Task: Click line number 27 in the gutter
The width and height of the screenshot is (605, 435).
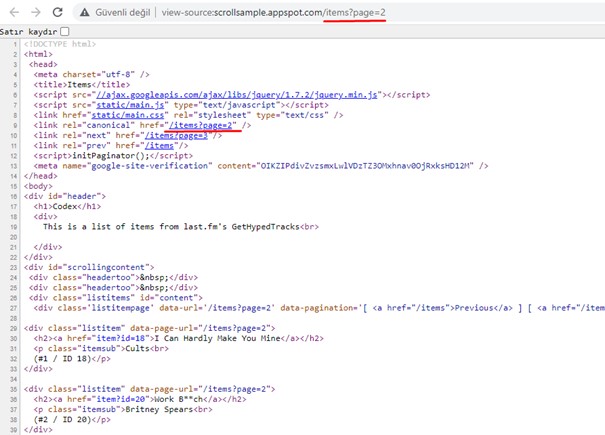Action: 14,308
